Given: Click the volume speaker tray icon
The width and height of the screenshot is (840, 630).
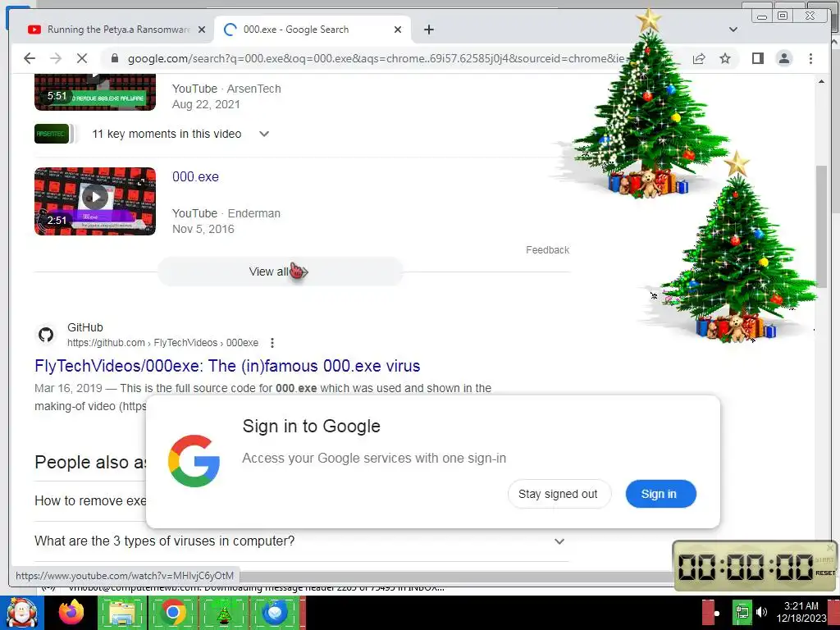Looking at the screenshot, I should tap(761, 612).
